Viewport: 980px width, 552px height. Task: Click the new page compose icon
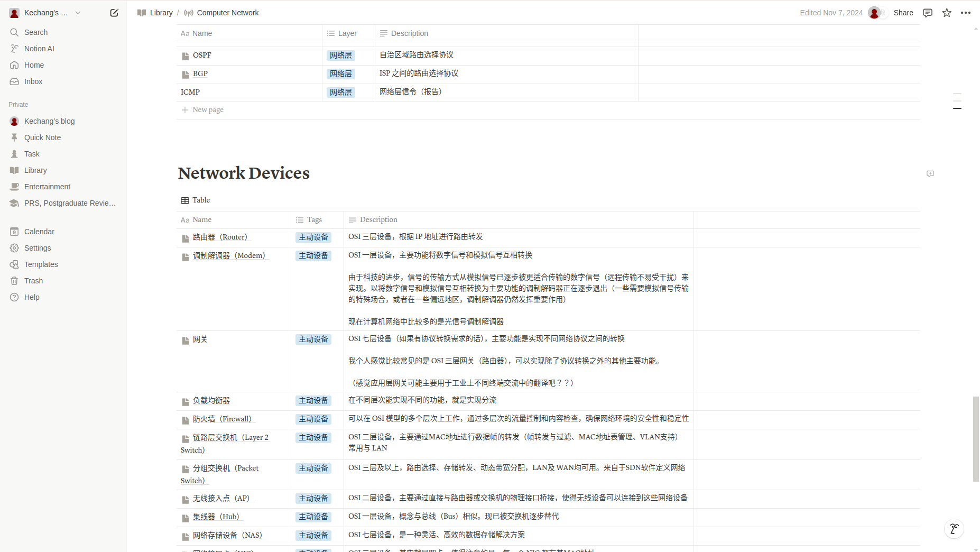pos(114,13)
